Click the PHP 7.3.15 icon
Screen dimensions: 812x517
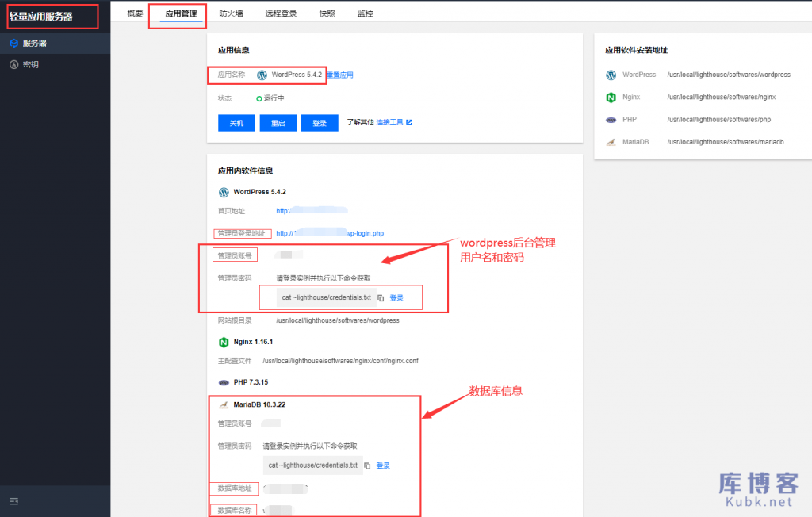coord(224,382)
